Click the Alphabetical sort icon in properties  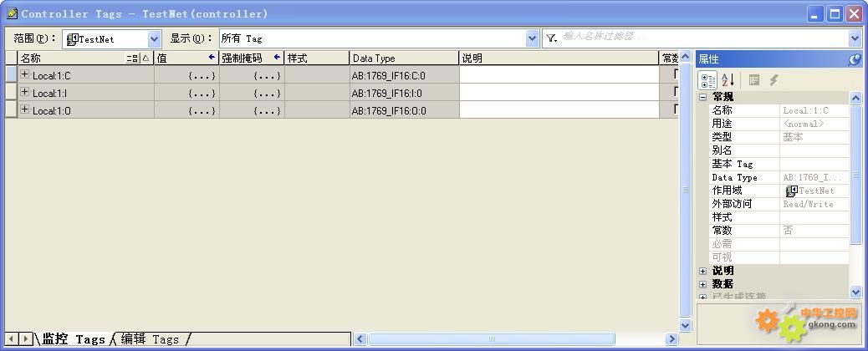click(x=728, y=80)
